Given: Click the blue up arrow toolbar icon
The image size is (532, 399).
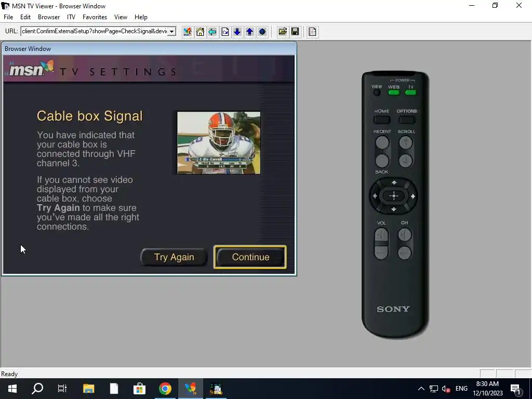Looking at the screenshot, I should pyautogui.click(x=250, y=32).
